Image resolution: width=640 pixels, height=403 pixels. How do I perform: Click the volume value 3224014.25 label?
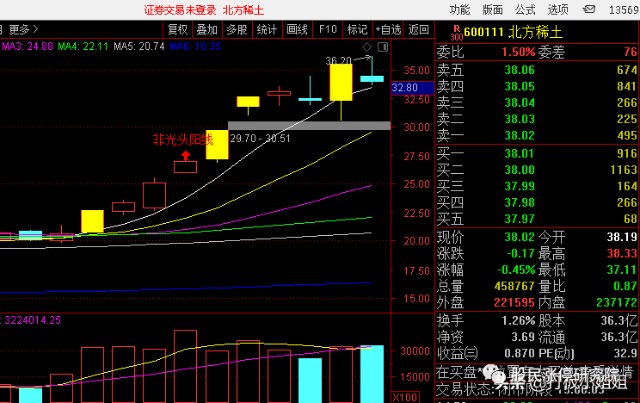[x=32, y=320]
